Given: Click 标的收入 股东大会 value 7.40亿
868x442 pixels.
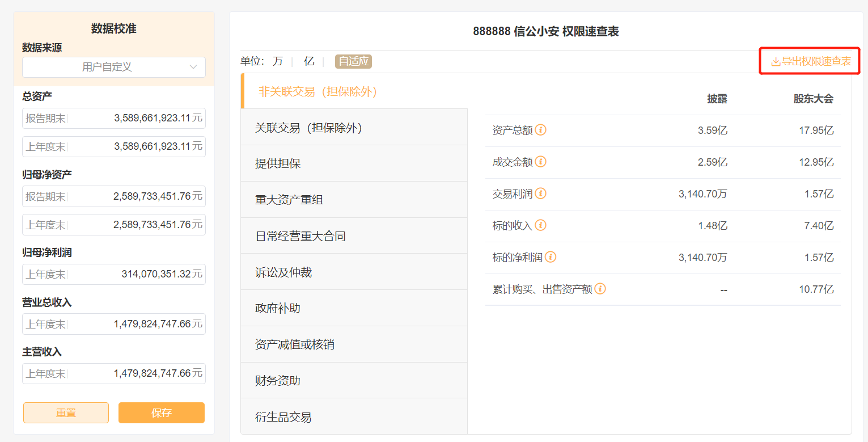Looking at the screenshot, I should 819,226.
